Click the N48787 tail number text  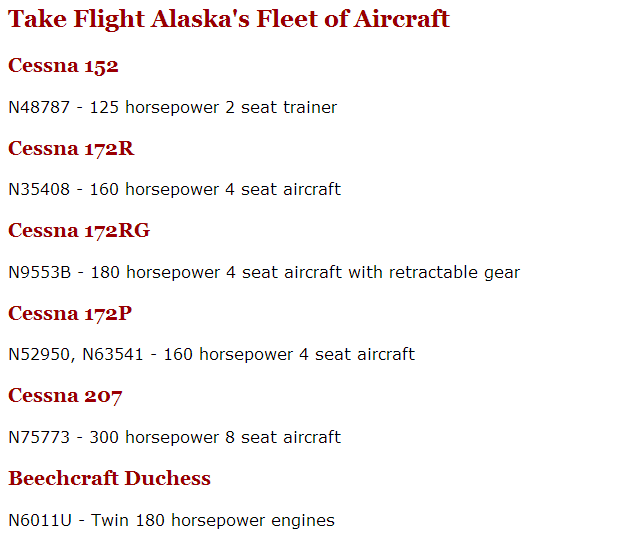(x=39, y=107)
